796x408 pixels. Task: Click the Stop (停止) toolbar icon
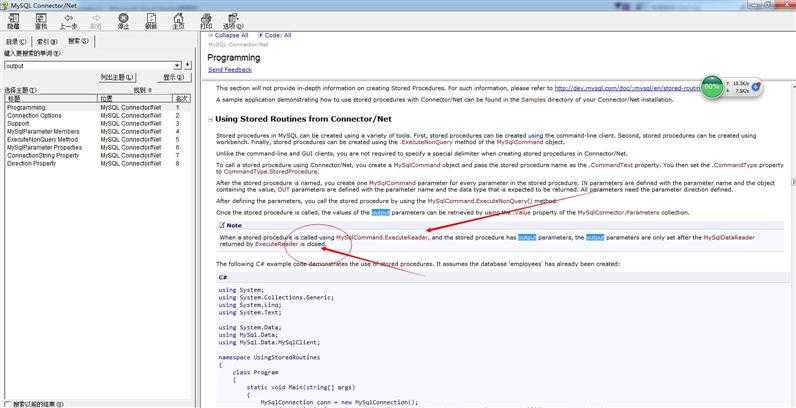tap(123, 21)
